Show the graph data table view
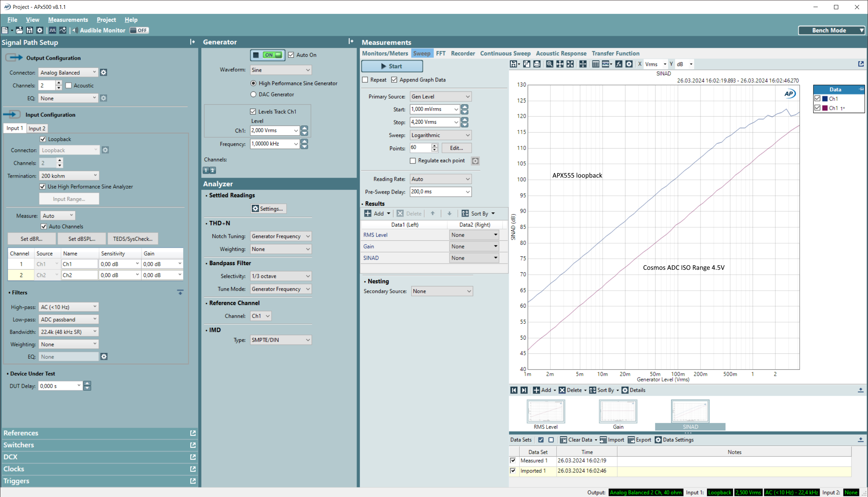Screen dimensions: 868x497 click(x=596, y=64)
